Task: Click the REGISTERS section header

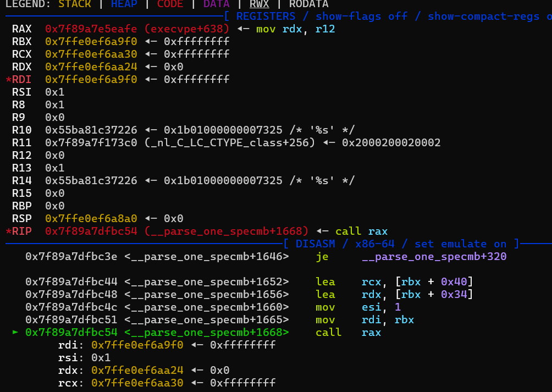Action: click(266, 16)
